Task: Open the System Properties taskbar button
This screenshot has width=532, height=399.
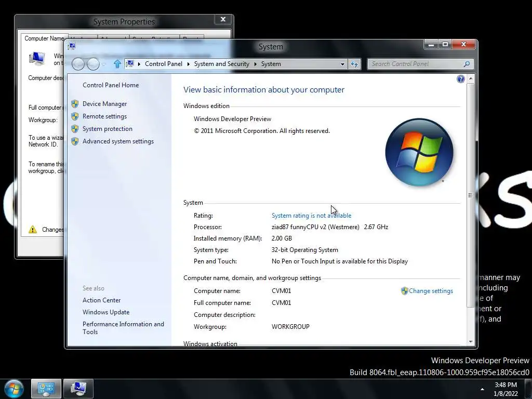Action: 78,389
